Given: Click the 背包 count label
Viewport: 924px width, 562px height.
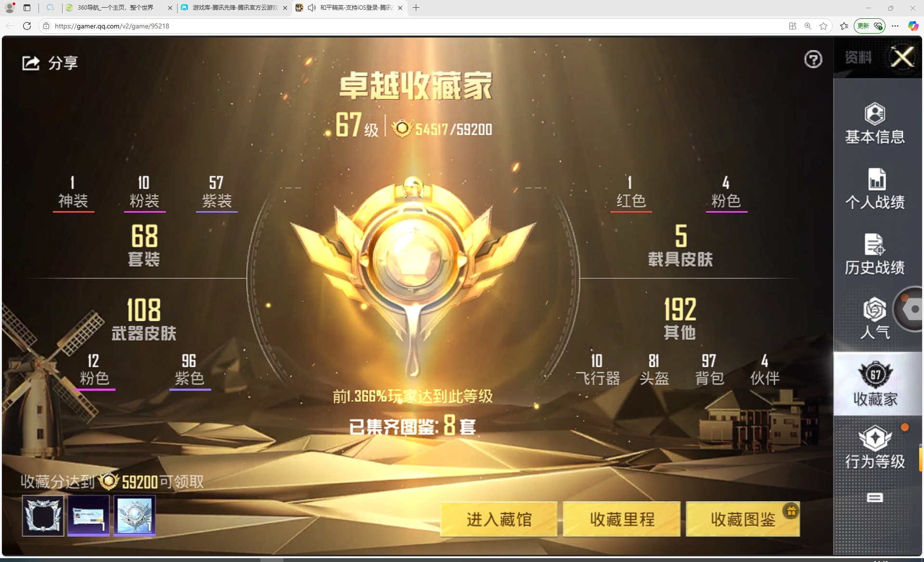Looking at the screenshot, I should [x=709, y=370].
